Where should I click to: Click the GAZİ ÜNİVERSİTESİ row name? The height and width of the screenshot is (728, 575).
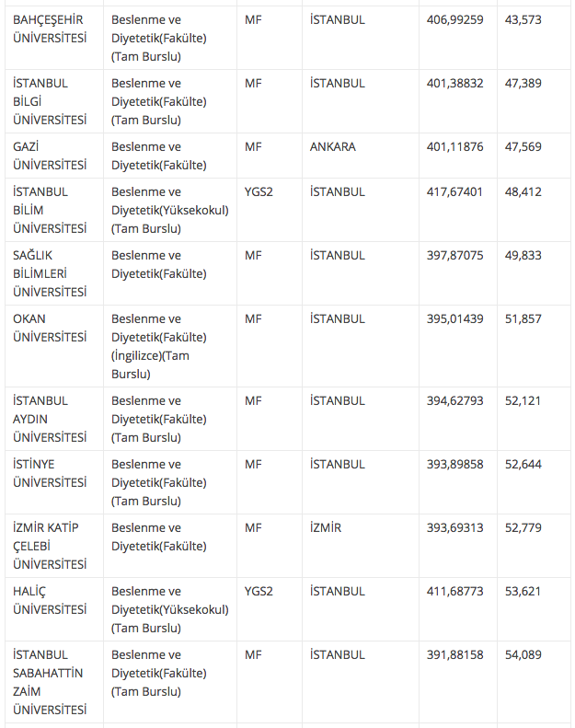pyautogui.click(x=51, y=156)
